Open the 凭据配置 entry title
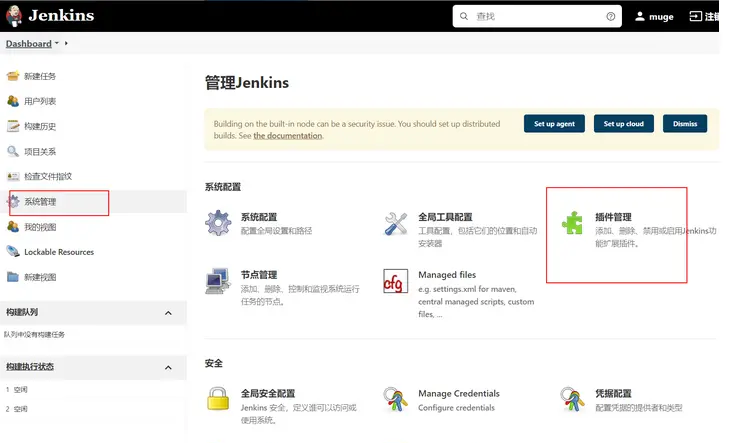The width and height of the screenshot is (743, 443). coord(613,393)
